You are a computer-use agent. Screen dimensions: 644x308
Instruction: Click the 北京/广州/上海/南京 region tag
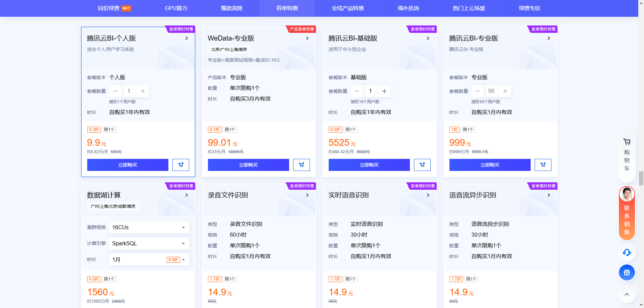pyautogui.click(x=229, y=50)
